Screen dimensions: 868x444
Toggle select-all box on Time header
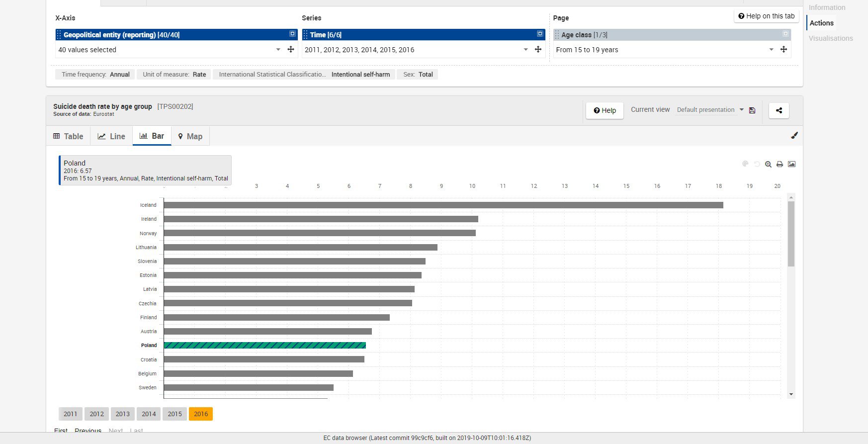[540, 34]
